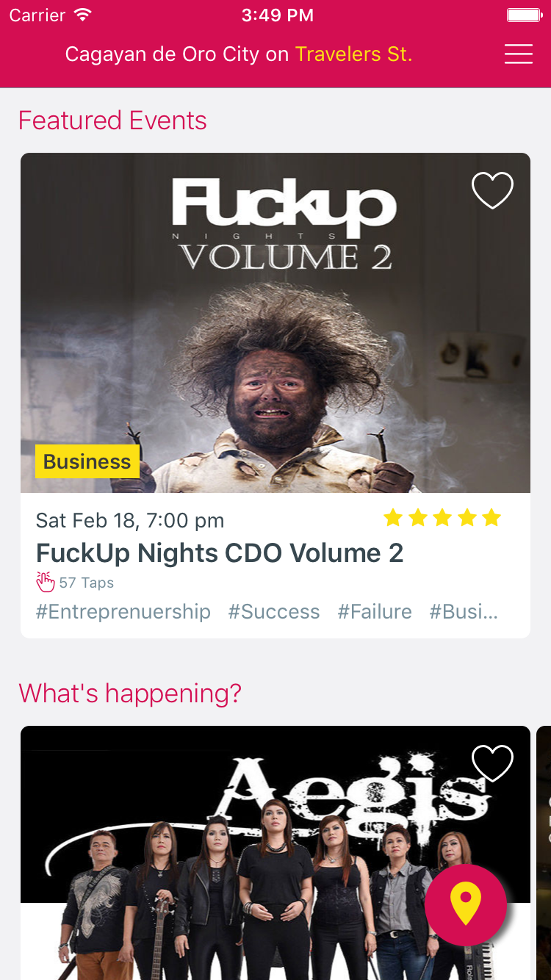Tap the hand icon beside 57 Taps
The width and height of the screenshot is (551, 980).
point(46,582)
